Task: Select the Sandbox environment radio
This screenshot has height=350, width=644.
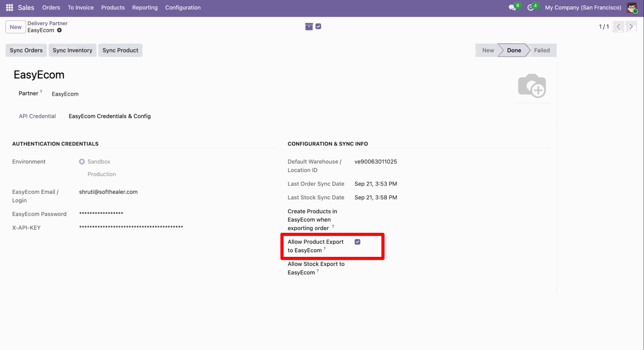Action: [x=82, y=162]
